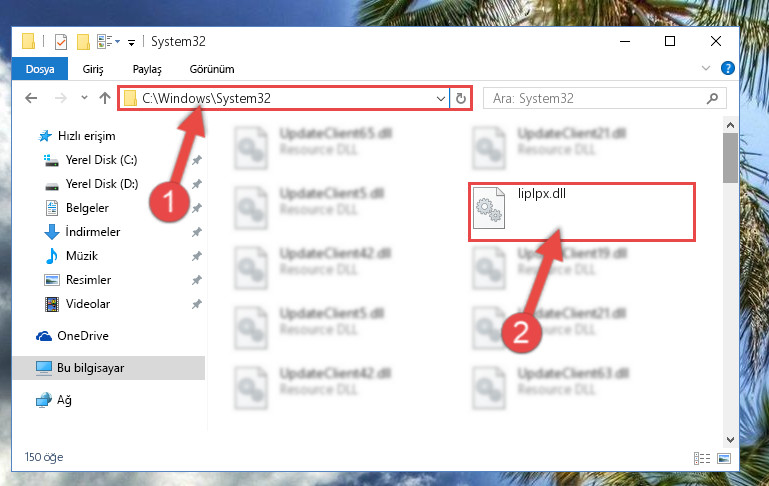Go back with the left arrow button

coord(31,98)
